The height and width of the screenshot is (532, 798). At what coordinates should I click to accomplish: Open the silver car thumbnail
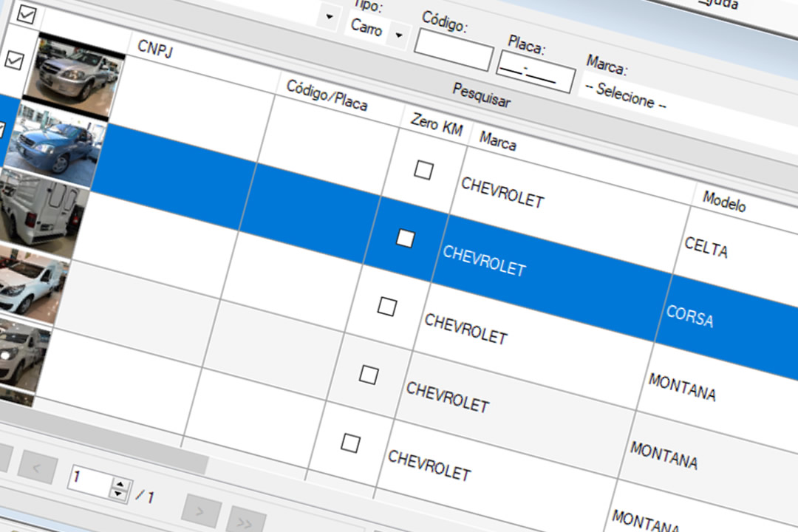(x=75, y=76)
